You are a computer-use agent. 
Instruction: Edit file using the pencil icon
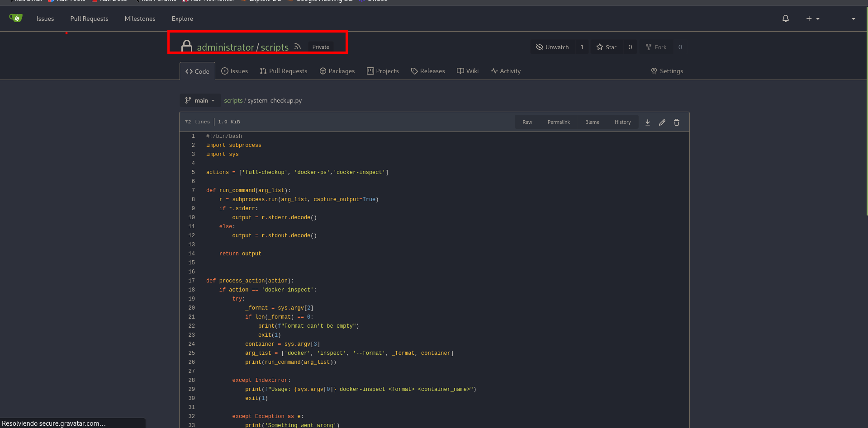coord(662,122)
